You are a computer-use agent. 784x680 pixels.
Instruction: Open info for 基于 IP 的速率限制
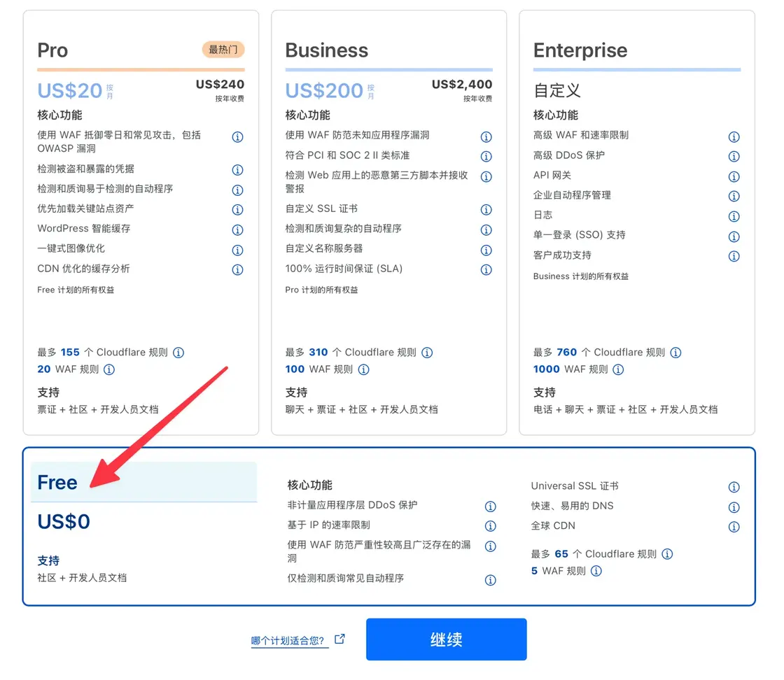pyautogui.click(x=491, y=526)
